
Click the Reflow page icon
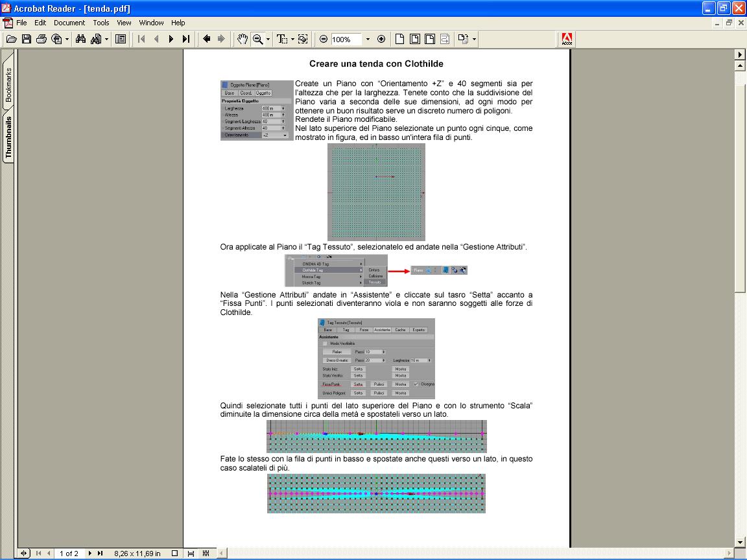(445, 39)
